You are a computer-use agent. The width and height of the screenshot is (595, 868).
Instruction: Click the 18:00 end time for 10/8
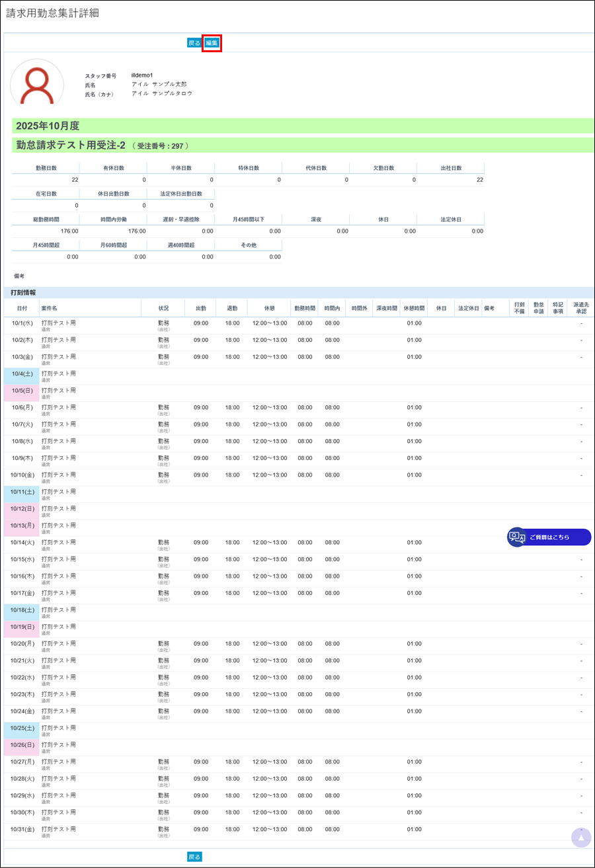(233, 441)
